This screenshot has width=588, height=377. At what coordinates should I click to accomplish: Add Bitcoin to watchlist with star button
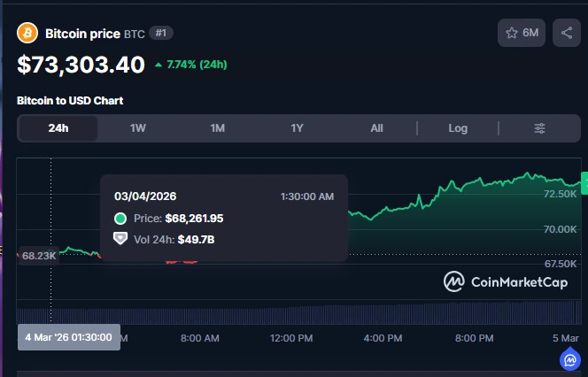522,33
